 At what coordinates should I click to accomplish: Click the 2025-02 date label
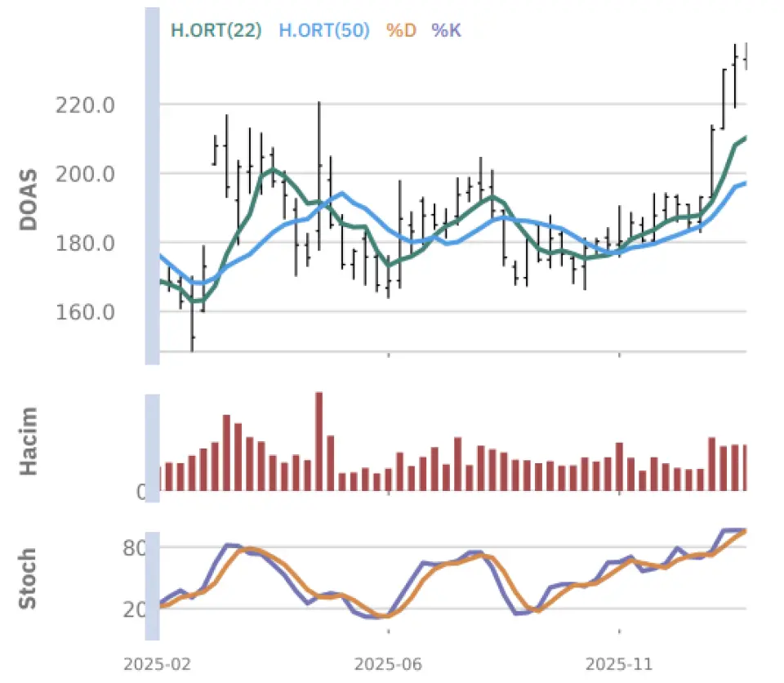(x=158, y=665)
